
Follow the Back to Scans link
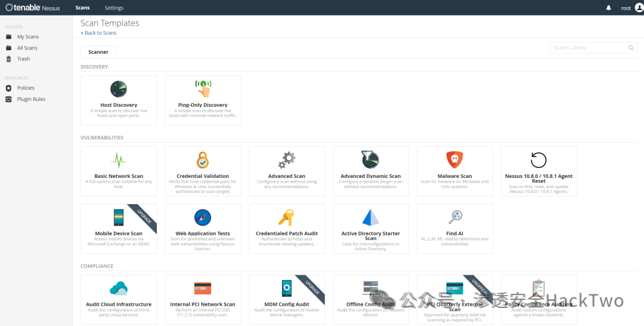click(98, 33)
